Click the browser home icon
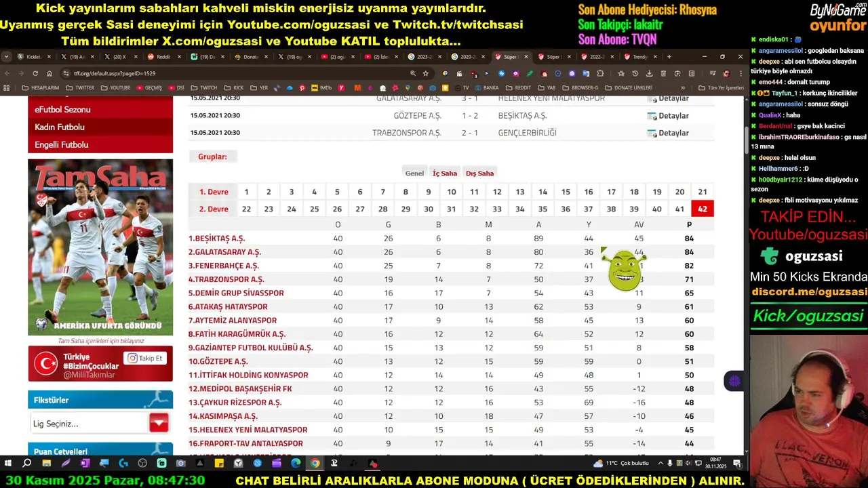Image resolution: width=868 pixels, height=488 pixels. pos(49,73)
